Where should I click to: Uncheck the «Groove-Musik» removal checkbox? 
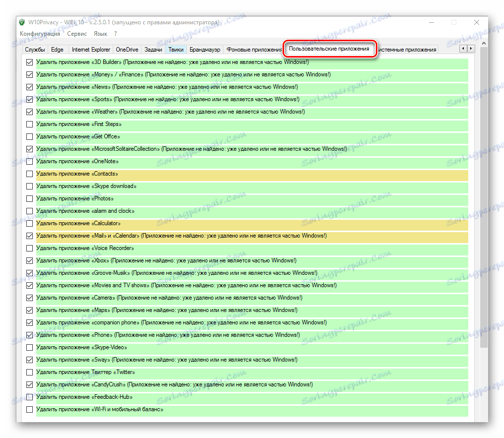(30, 273)
